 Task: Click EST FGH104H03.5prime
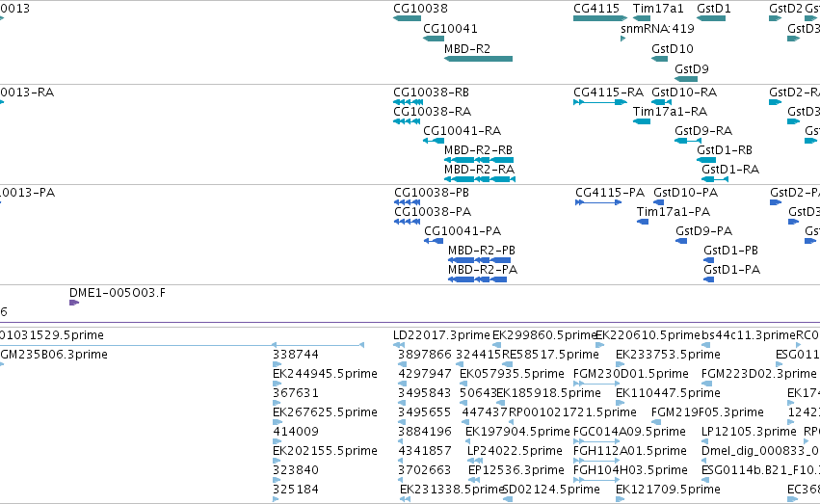coord(630,471)
